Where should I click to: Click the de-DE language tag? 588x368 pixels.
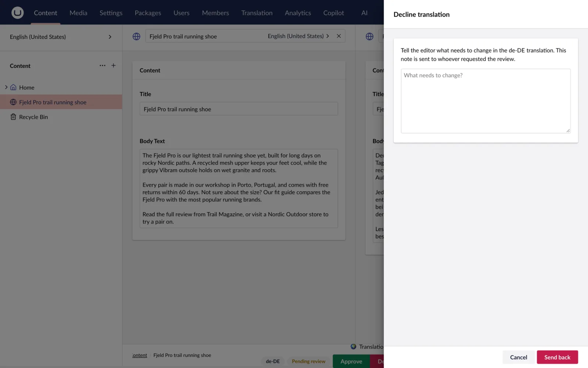pos(273,361)
